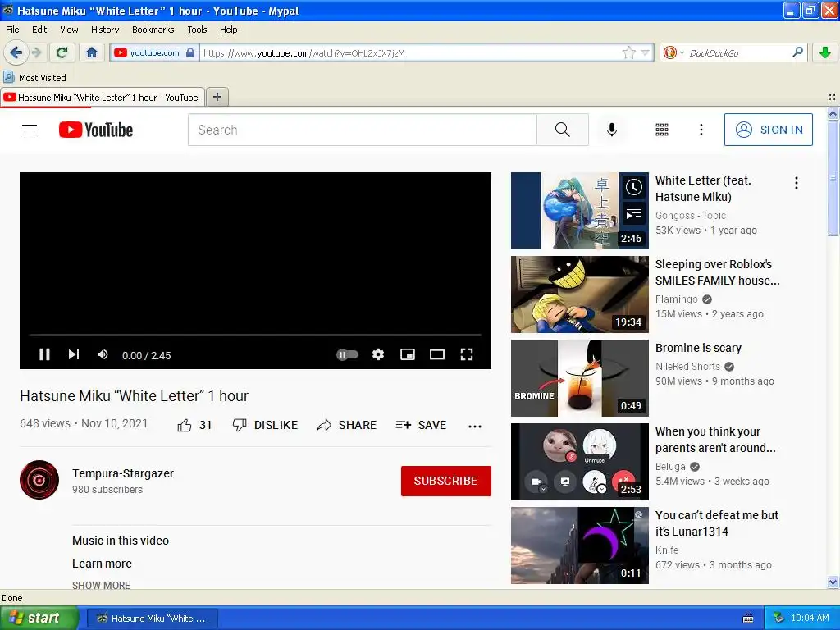Open the Windows start button

point(39,619)
